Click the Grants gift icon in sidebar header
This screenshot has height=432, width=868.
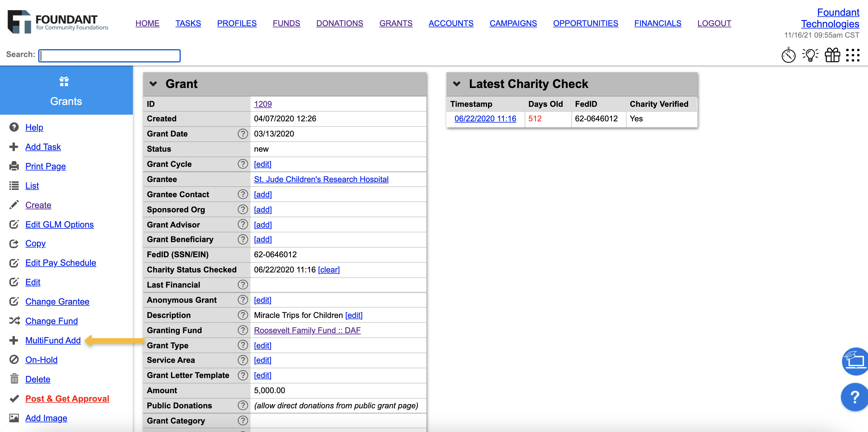click(x=64, y=82)
